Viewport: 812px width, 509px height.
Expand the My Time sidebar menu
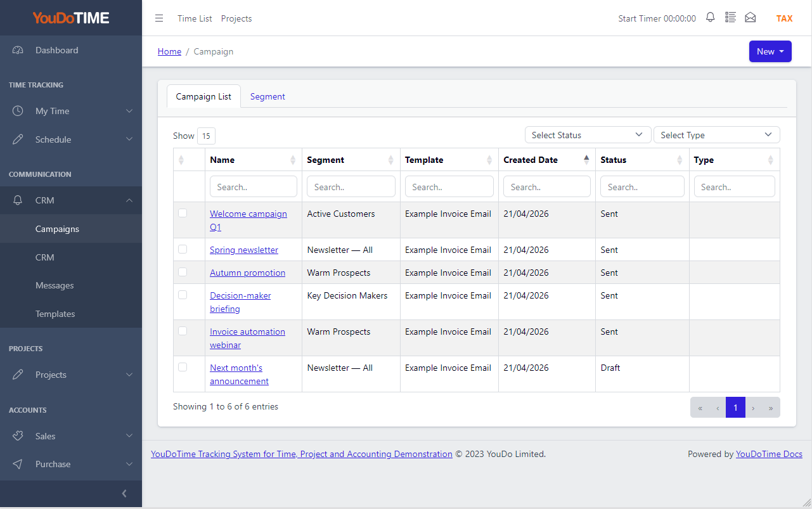click(71, 111)
